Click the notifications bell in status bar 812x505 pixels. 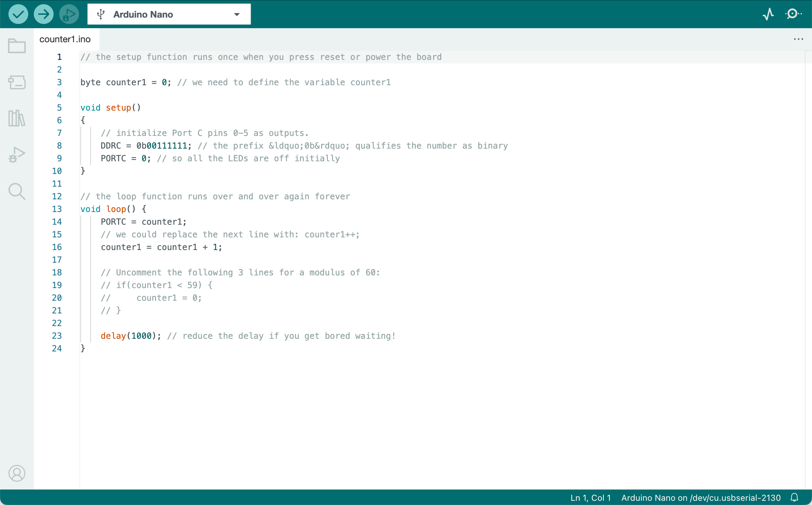(794, 497)
